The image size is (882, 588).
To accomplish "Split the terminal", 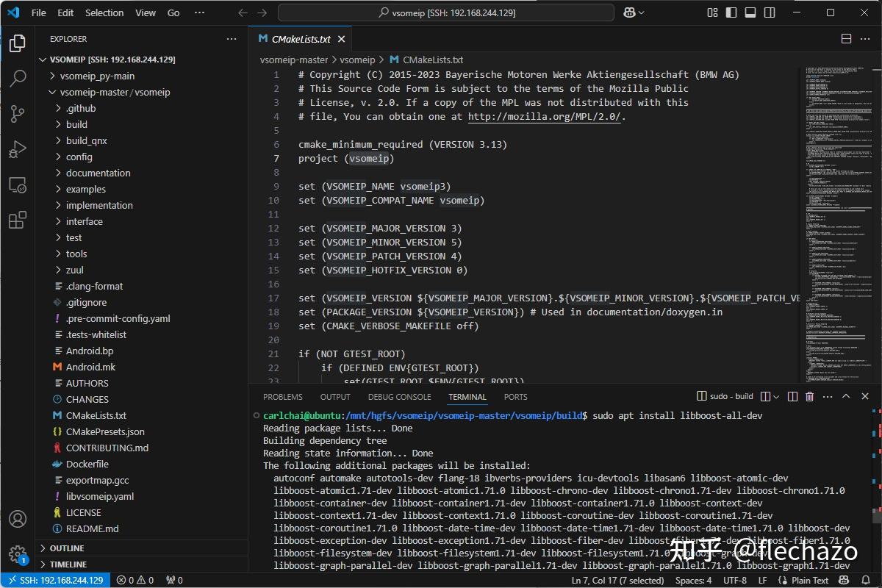I will coord(792,396).
